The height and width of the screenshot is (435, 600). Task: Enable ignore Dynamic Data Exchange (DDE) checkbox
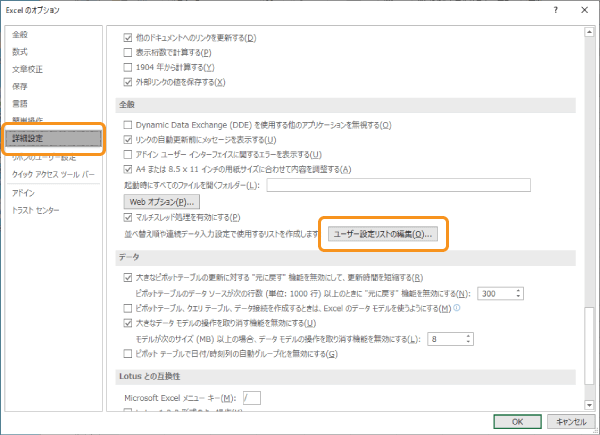128,125
